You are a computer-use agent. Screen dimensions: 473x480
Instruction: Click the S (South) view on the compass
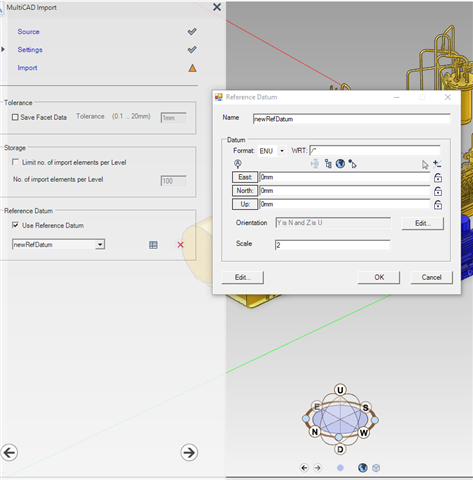[x=366, y=407]
